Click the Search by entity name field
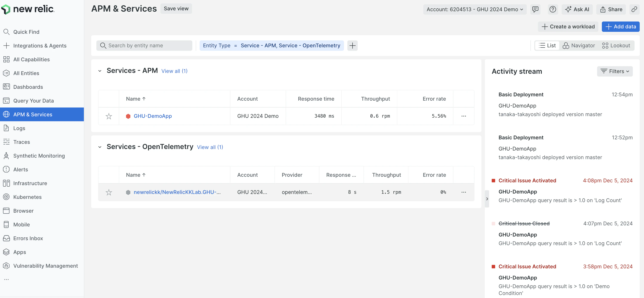Image resolution: width=644 pixels, height=298 pixels. coord(144,46)
